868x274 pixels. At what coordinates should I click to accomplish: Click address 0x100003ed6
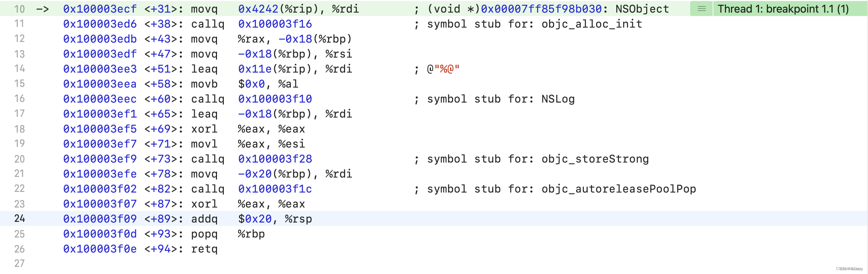(100, 24)
